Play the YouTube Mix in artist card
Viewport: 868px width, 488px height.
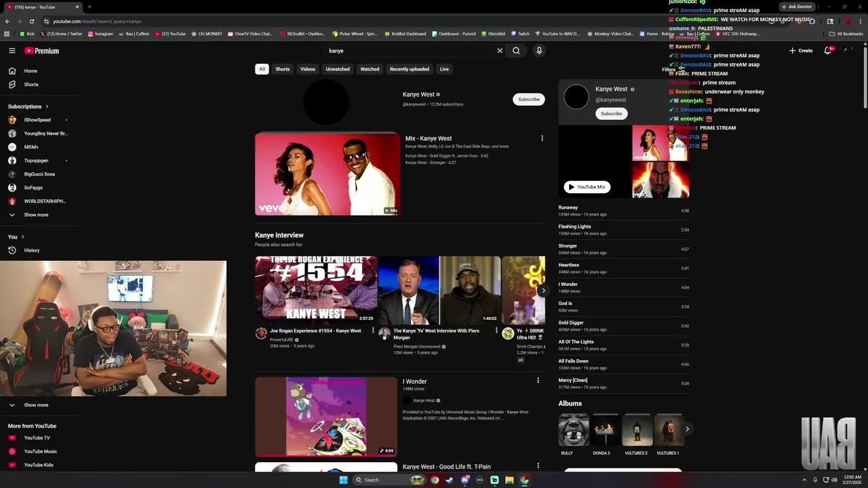point(587,187)
